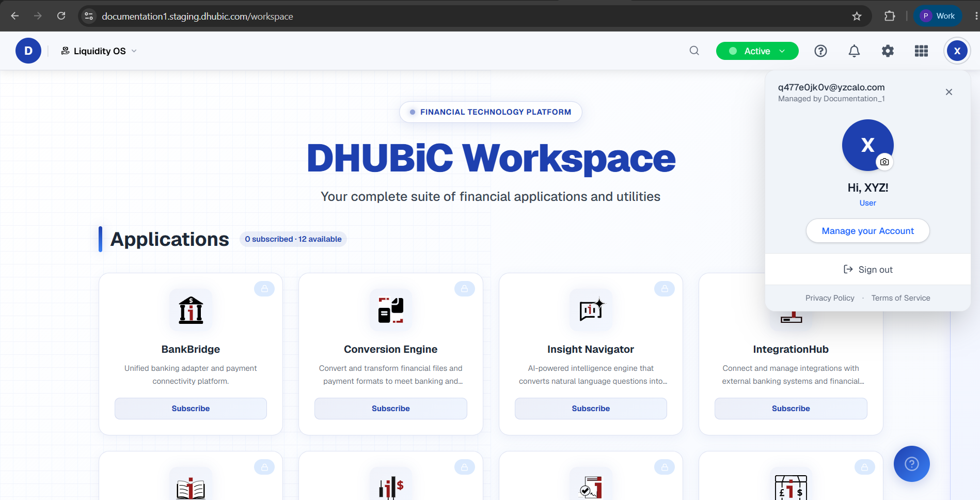This screenshot has width=980, height=500.
Task: Click the lock badge above the bar chart dollar icon
Action: point(464,467)
